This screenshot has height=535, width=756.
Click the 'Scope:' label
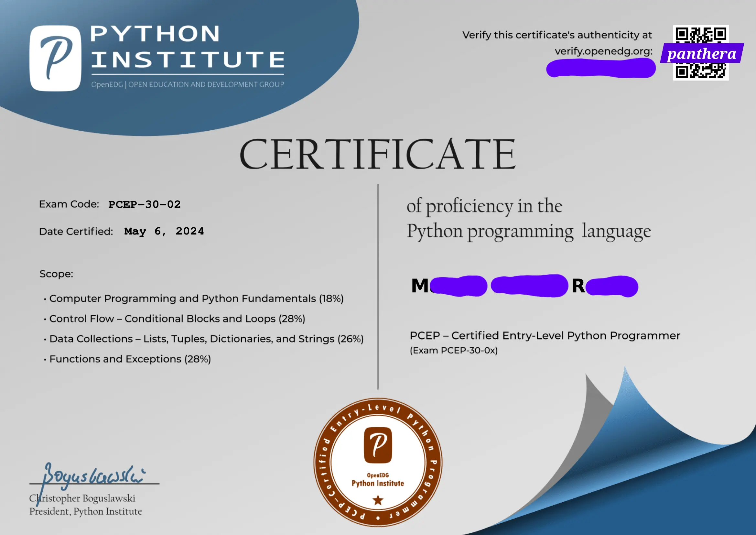56,274
